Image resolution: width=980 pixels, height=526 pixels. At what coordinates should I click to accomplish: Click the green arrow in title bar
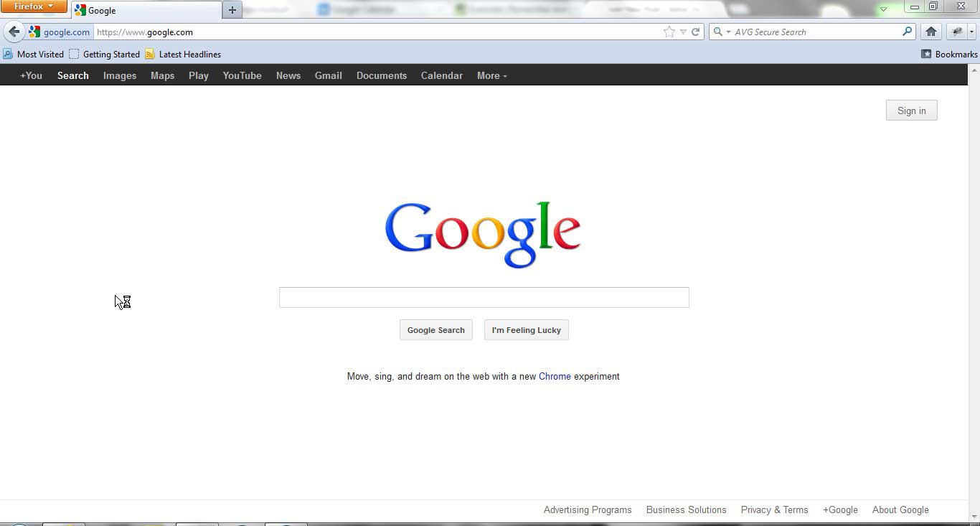pos(883,9)
